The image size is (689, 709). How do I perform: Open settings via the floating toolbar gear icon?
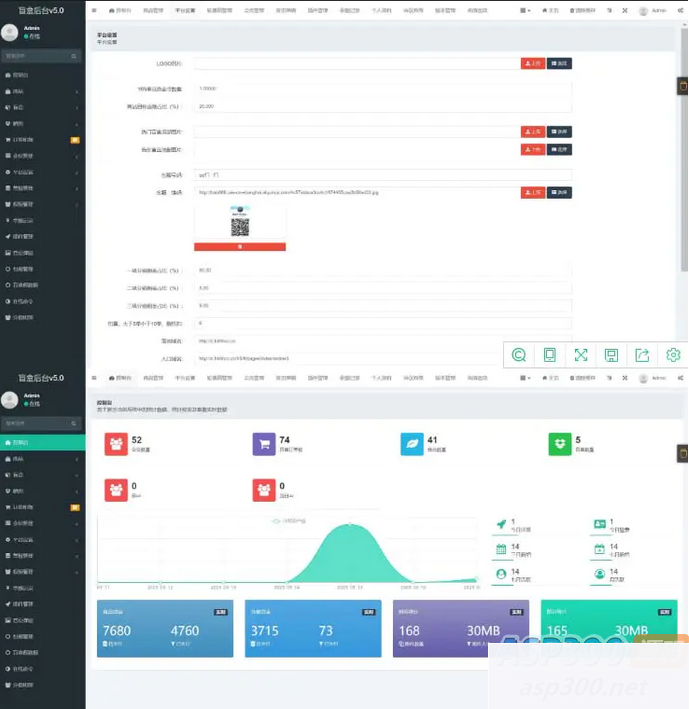pyautogui.click(x=673, y=355)
